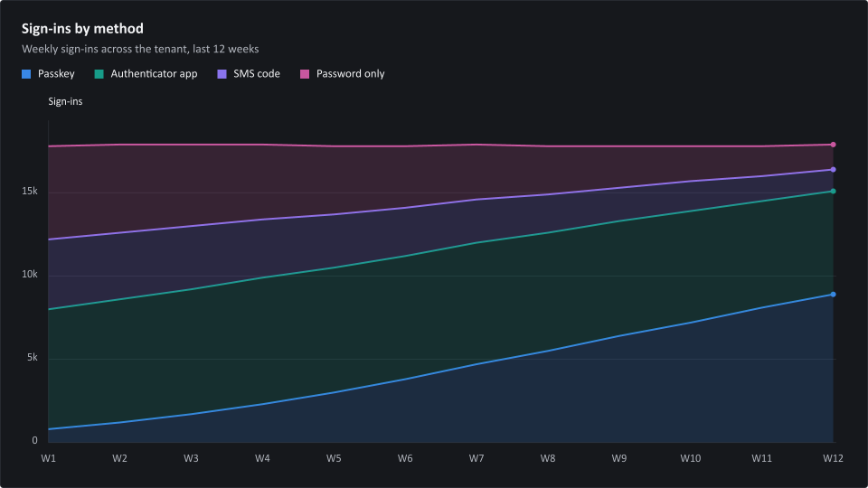Click the W10 x-axis label
868x488 pixels.
690,459
